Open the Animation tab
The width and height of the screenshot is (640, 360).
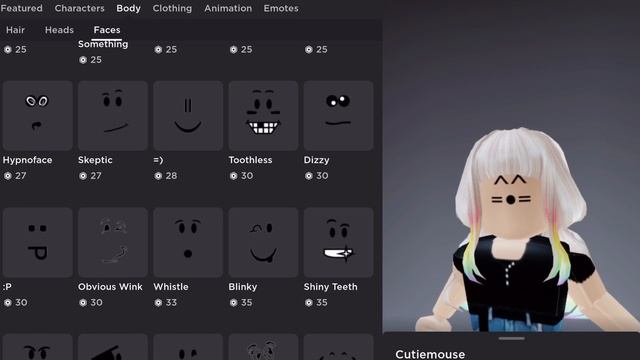coord(228,8)
